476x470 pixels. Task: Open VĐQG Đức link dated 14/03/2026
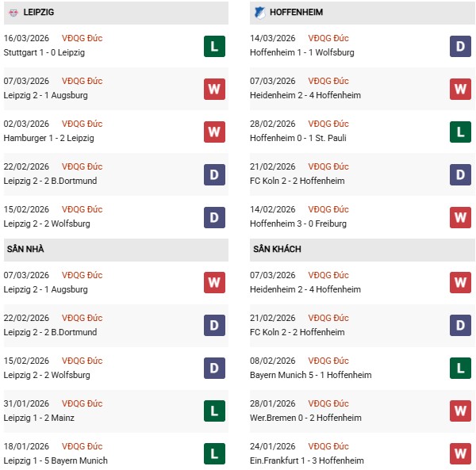[x=328, y=38]
